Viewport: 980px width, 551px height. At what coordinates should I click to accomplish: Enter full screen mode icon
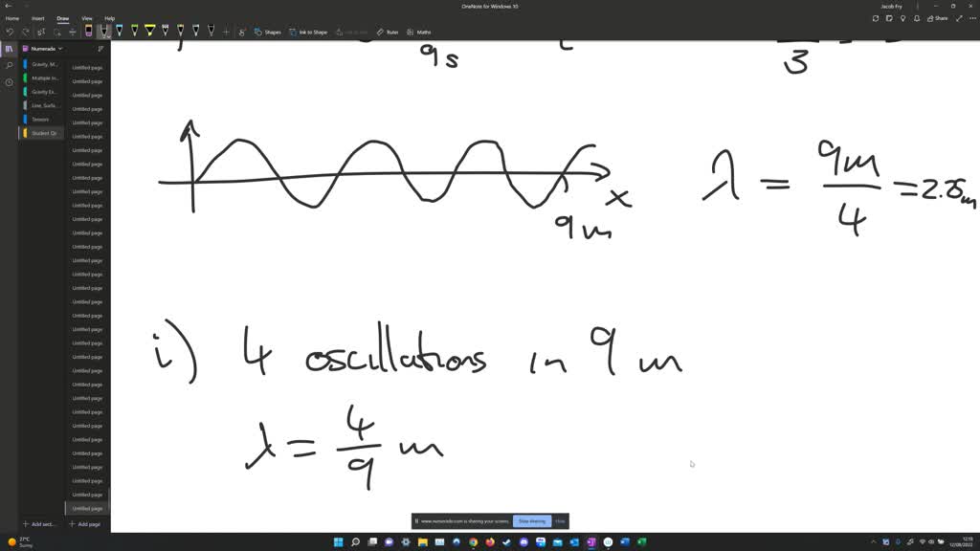959,19
